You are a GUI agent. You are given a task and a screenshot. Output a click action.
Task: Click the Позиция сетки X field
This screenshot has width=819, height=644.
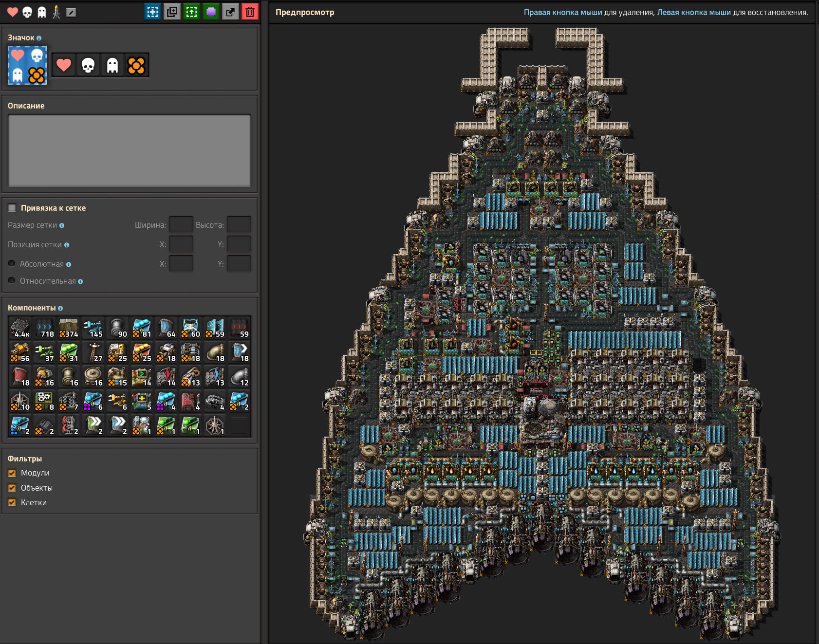coord(181,244)
